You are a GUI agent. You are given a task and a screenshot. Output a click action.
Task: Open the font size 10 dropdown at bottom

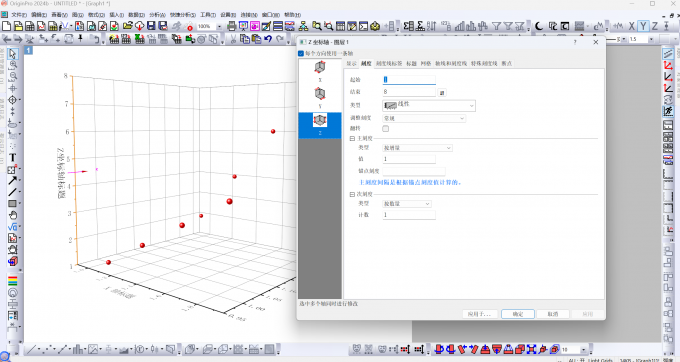583,349
